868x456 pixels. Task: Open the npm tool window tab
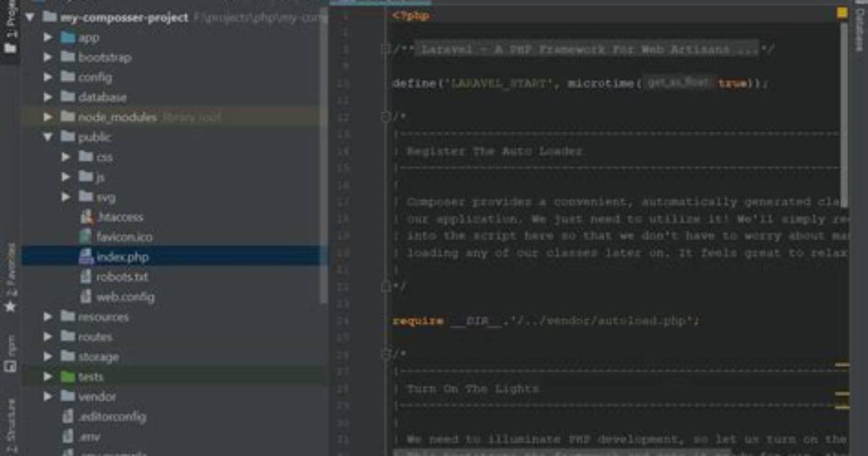pyautogui.click(x=10, y=354)
